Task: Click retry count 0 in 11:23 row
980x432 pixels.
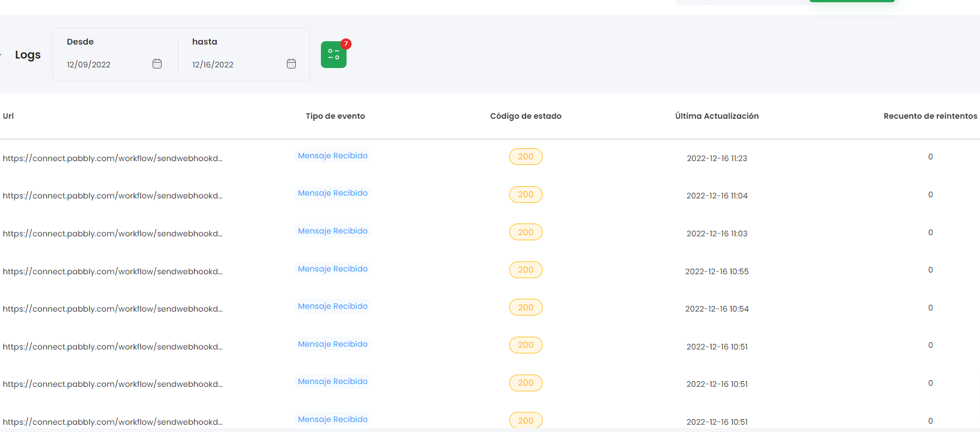Action: coord(930,157)
